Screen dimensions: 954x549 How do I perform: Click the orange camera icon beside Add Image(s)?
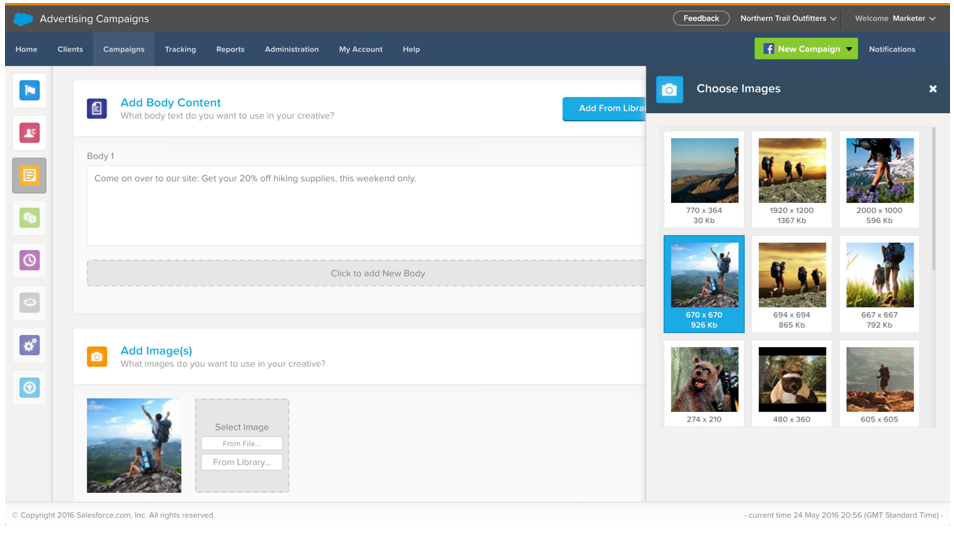pyautogui.click(x=97, y=357)
